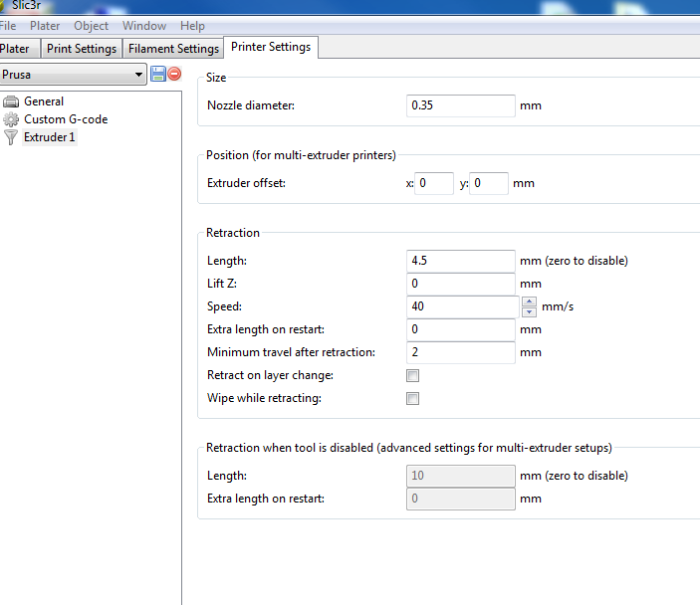Open the Object menu

point(92,26)
